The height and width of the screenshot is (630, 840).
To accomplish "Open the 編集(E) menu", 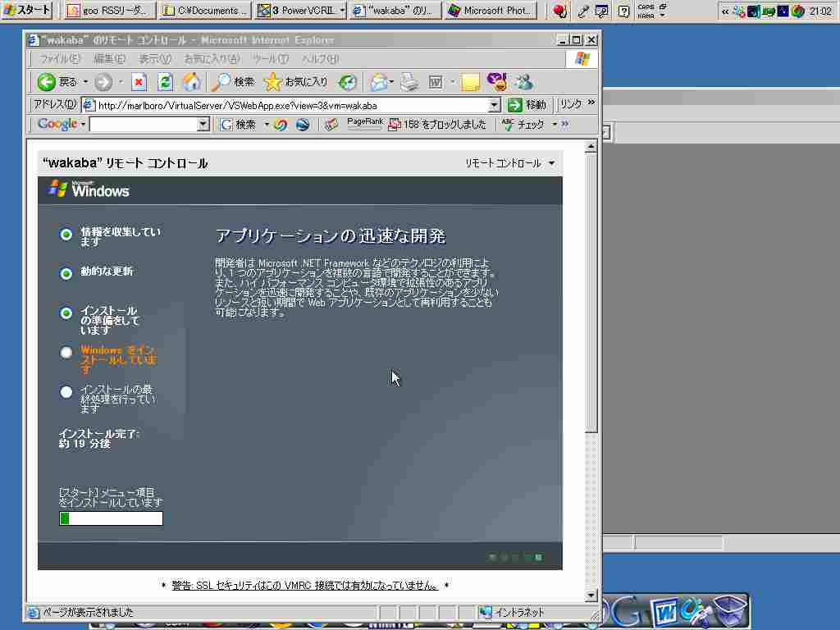I will tap(109, 59).
